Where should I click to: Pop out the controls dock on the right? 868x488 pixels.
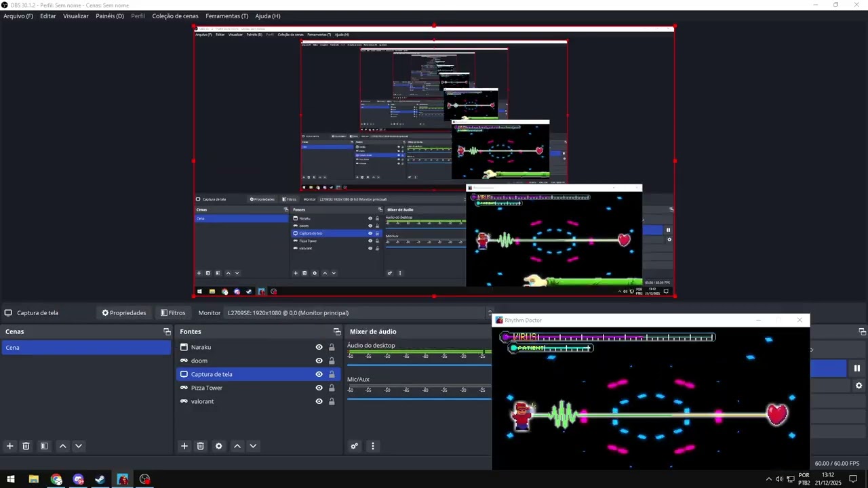pyautogui.click(x=863, y=331)
